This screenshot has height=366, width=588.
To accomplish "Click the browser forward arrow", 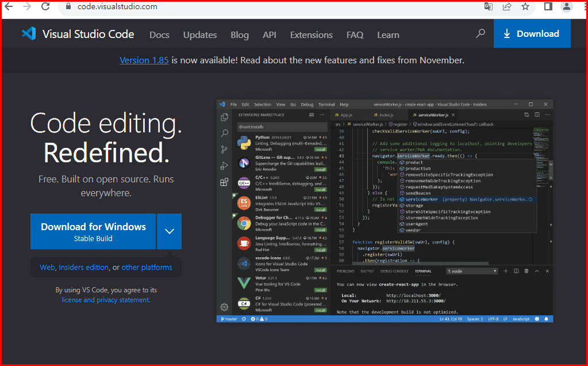I will tap(27, 6).
